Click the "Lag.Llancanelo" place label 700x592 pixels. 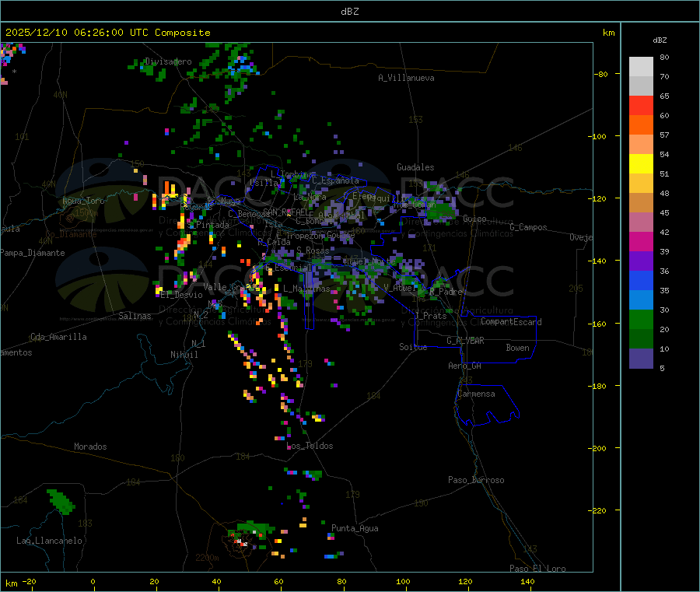pos(50,541)
